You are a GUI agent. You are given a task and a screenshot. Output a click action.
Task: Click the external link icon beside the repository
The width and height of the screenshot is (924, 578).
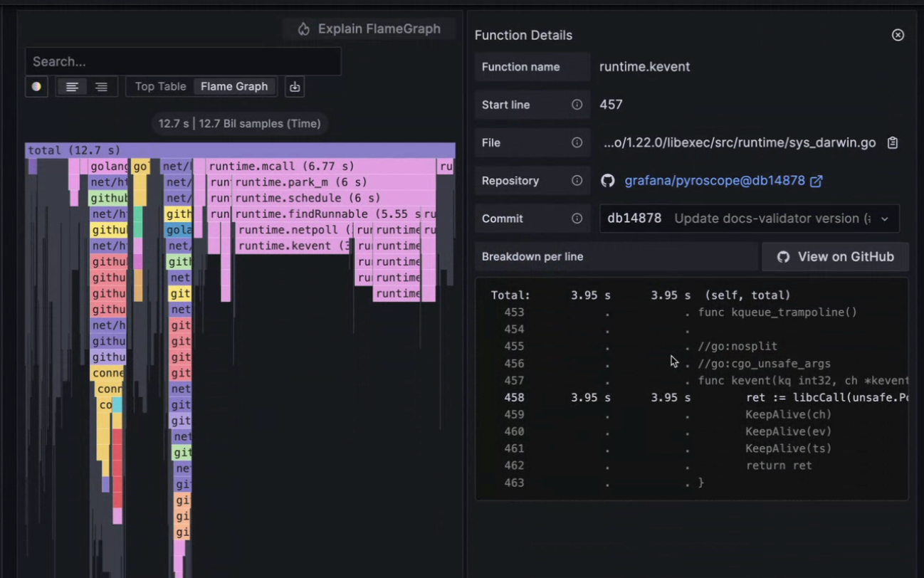coord(817,181)
